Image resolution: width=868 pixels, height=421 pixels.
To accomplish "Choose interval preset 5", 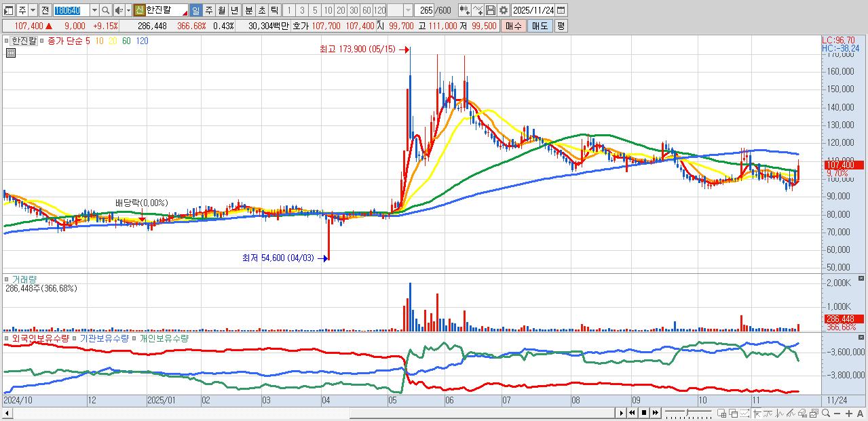I will pyautogui.click(x=315, y=10).
